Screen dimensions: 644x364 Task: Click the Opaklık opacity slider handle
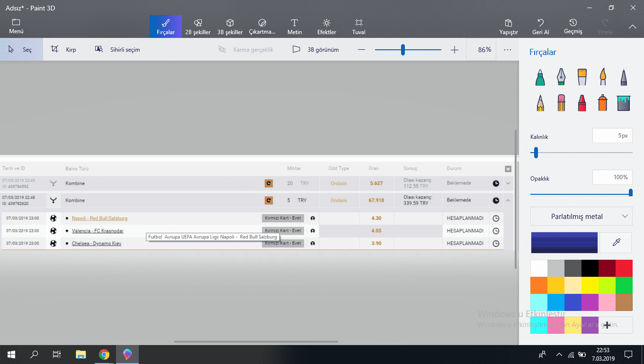coord(630,192)
